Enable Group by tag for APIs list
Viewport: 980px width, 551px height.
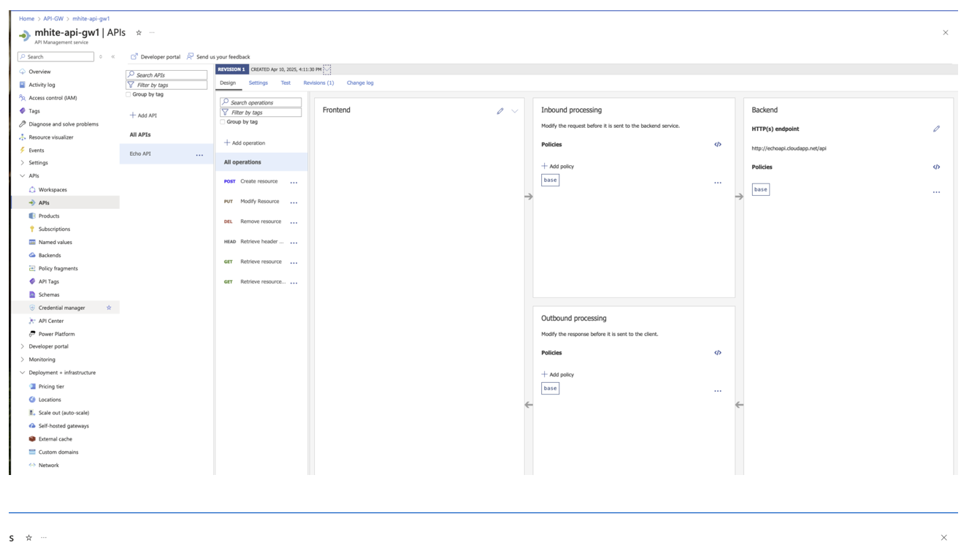click(x=129, y=94)
